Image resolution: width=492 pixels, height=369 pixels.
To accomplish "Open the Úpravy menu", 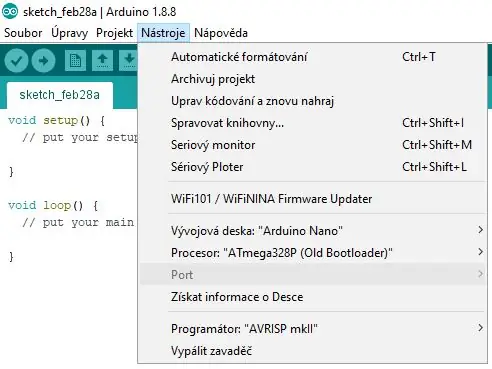I will 69,33.
